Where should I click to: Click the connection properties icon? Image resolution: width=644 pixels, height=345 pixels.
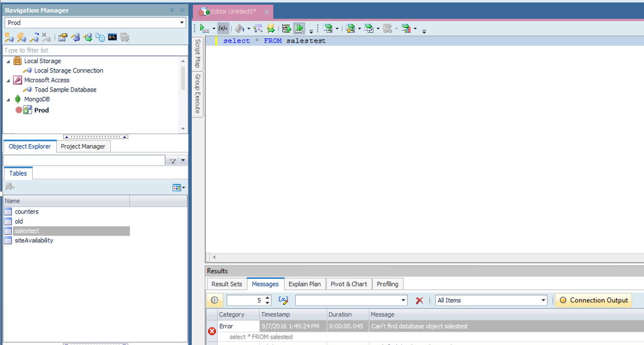coord(63,38)
